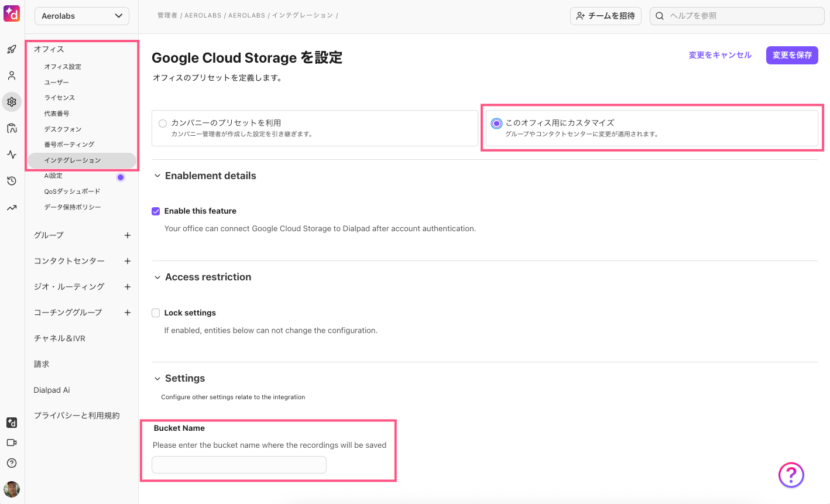Open デスクフォン in the sidebar
830x504 pixels.
point(63,129)
